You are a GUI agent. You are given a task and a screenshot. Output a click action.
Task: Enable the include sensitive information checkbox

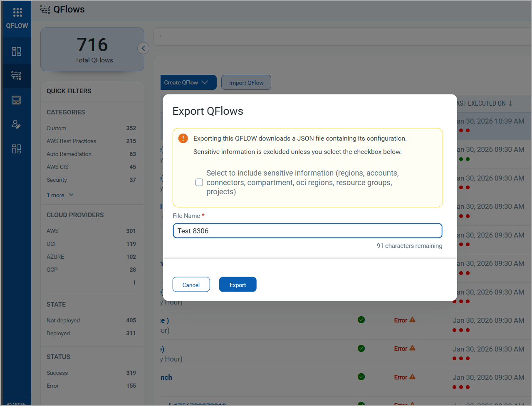coord(199,183)
